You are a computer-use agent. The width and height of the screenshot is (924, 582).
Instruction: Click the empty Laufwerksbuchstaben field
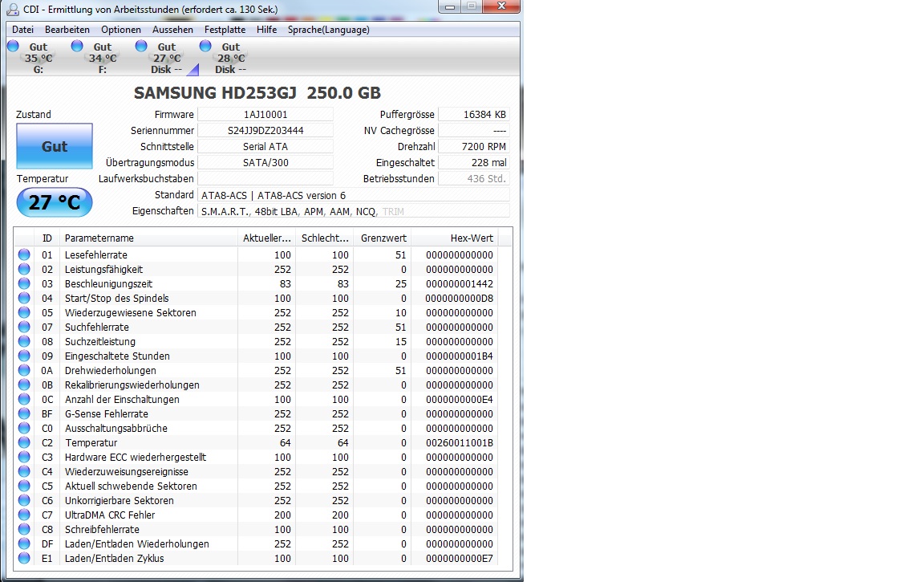(265, 179)
